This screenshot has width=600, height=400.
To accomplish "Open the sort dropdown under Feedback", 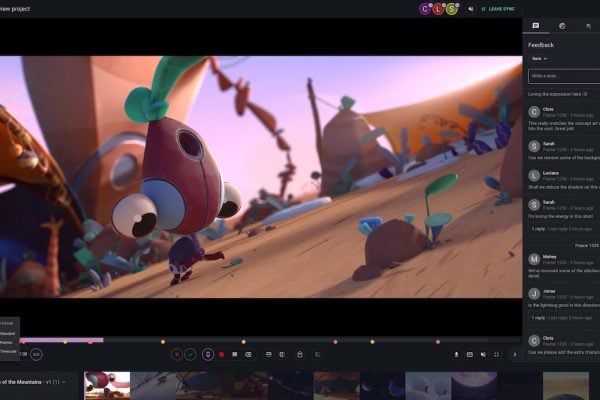I will pos(539,59).
